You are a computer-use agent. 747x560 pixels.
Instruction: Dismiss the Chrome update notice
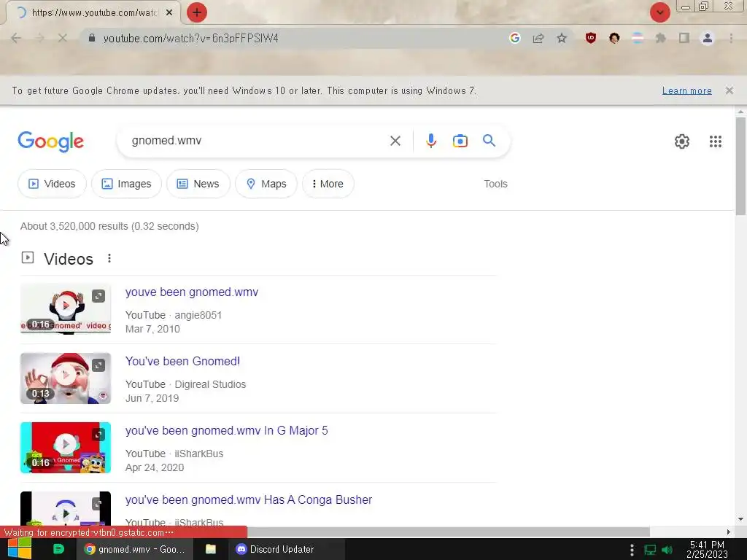coord(729,90)
